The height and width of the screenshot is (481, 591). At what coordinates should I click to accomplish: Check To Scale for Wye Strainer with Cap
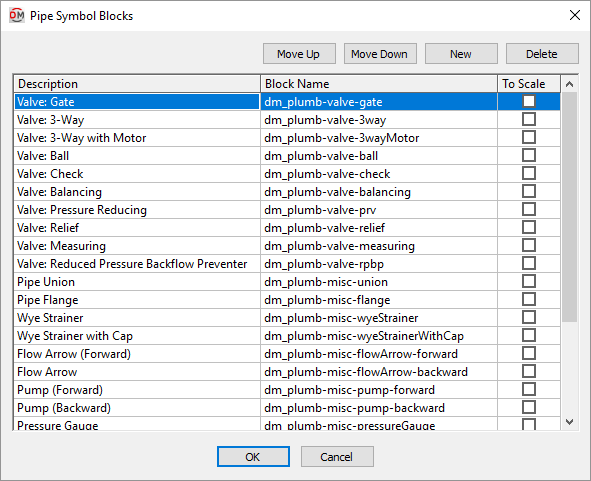(529, 335)
